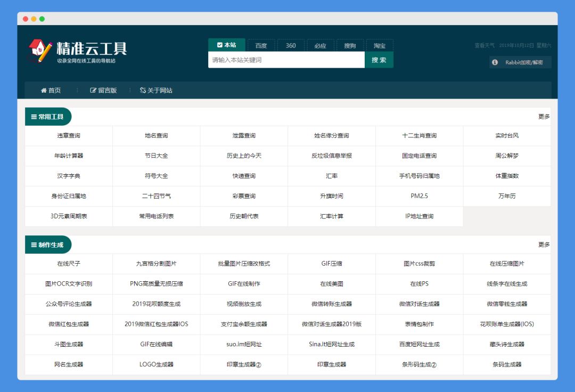Screen dimensions: 575x392
Task: Click the keyword search input field
Action: pos(287,60)
